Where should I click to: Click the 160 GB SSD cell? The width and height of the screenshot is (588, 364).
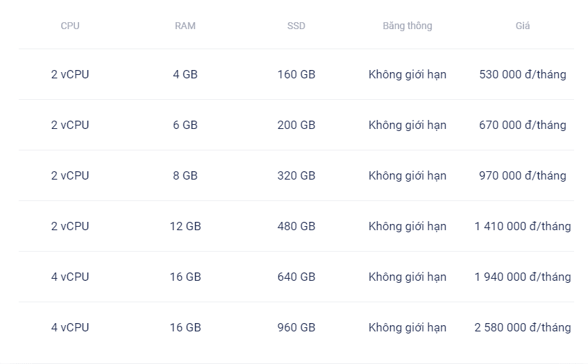296,74
